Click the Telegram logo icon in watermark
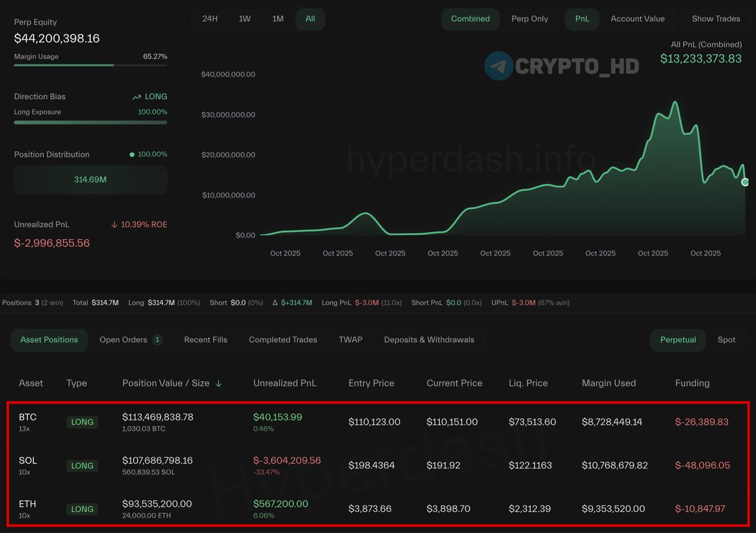756x533 pixels. (x=498, y=66)
